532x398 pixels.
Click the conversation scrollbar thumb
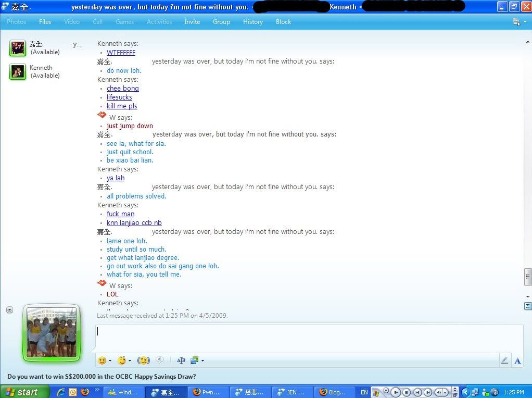pyautogui.click(x=527, y=277)
